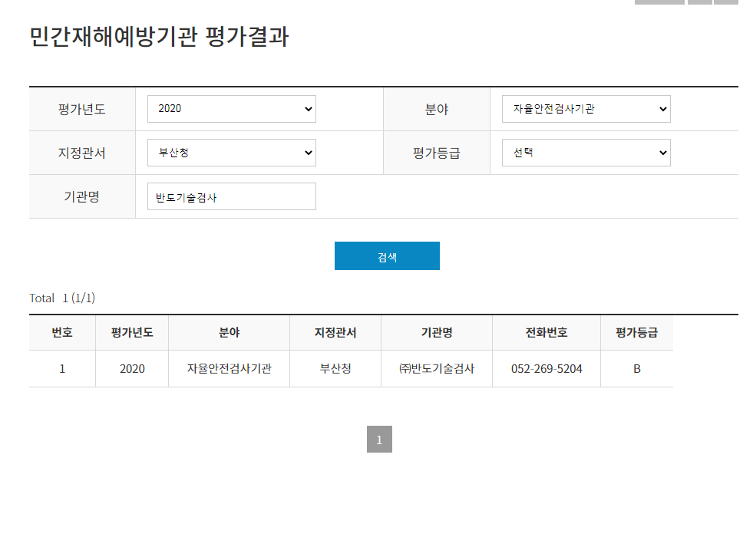Open the 평가년도 dropdown showing 2020

pos(231,109)
